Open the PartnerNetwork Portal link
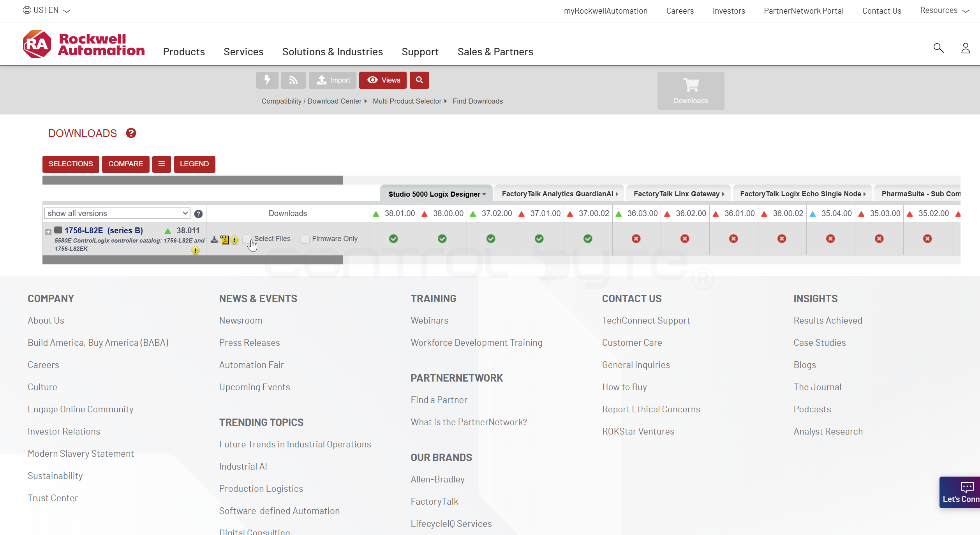Viewport: 980px width, 535px height. point(804,11)
